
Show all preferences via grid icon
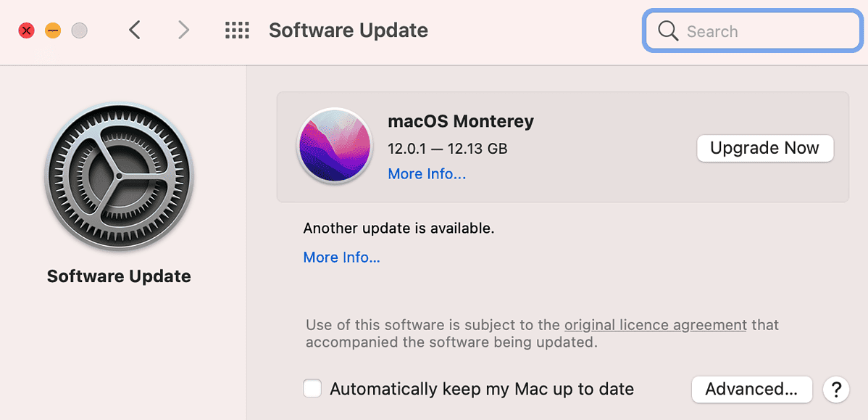click(237, 30)
